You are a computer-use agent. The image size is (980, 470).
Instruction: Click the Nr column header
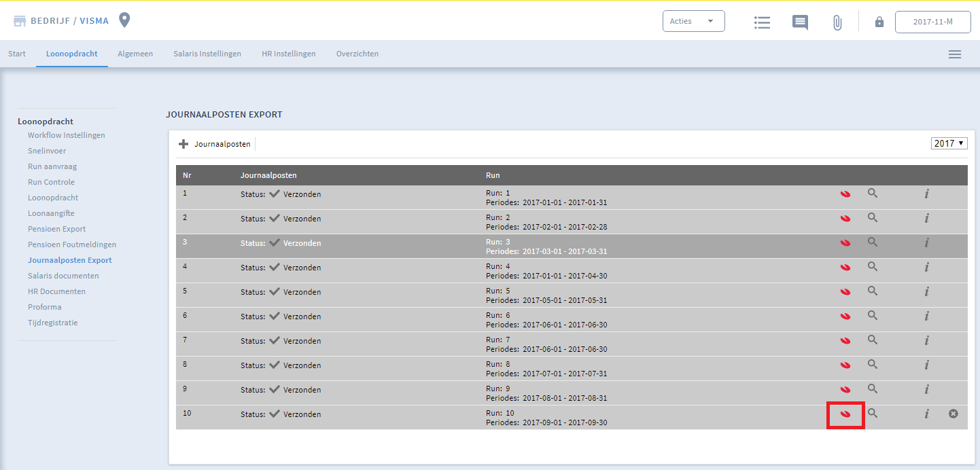click(x=187, y=175)
